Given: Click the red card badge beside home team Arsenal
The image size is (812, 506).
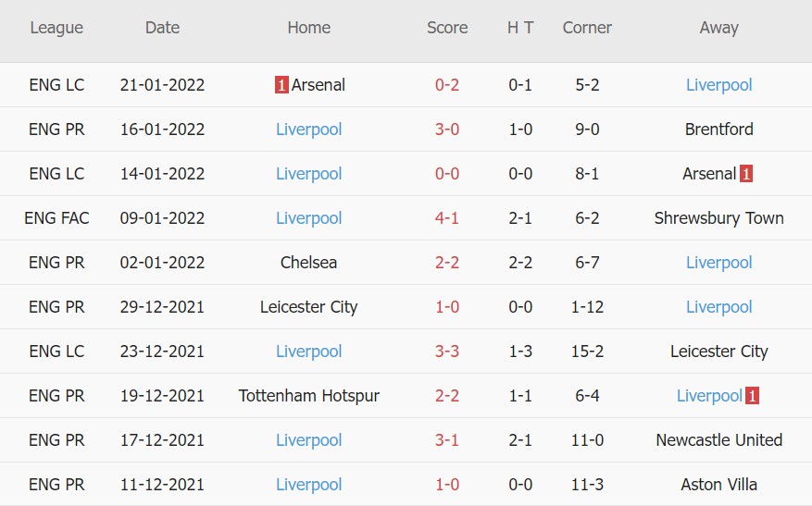Looking at the screenshot, I should click(281, 85).
